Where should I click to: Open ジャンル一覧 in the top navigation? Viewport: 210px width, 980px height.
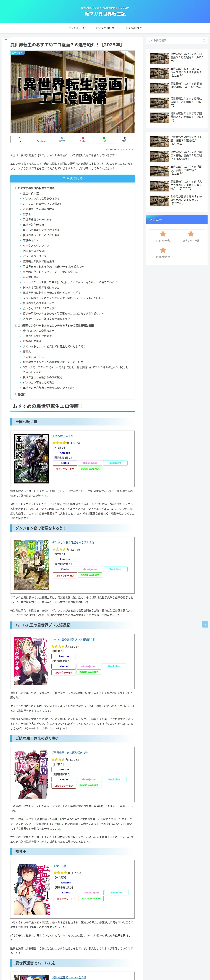coord(76,28)
